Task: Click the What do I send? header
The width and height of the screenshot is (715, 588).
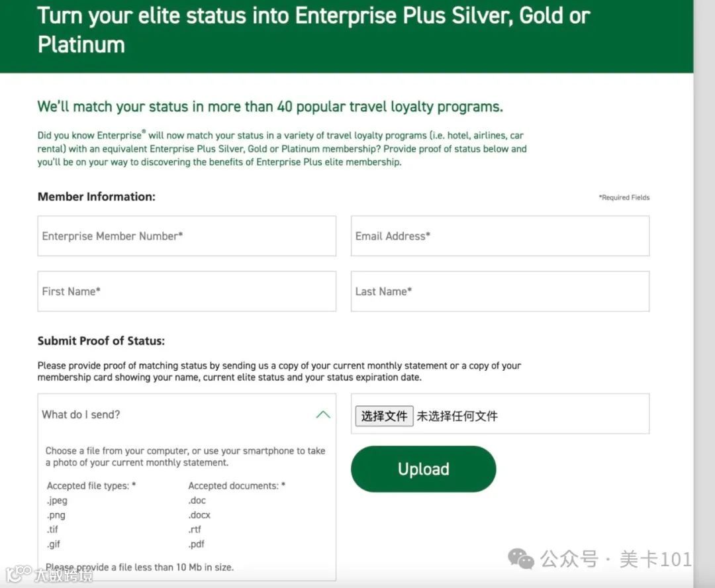Action: tap(81, 415)
